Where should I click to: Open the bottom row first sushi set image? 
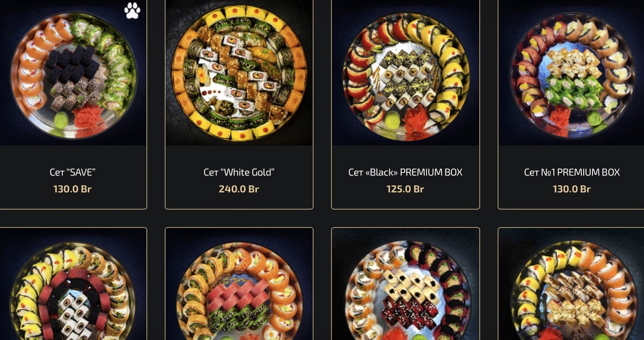(x=73, y=284)
